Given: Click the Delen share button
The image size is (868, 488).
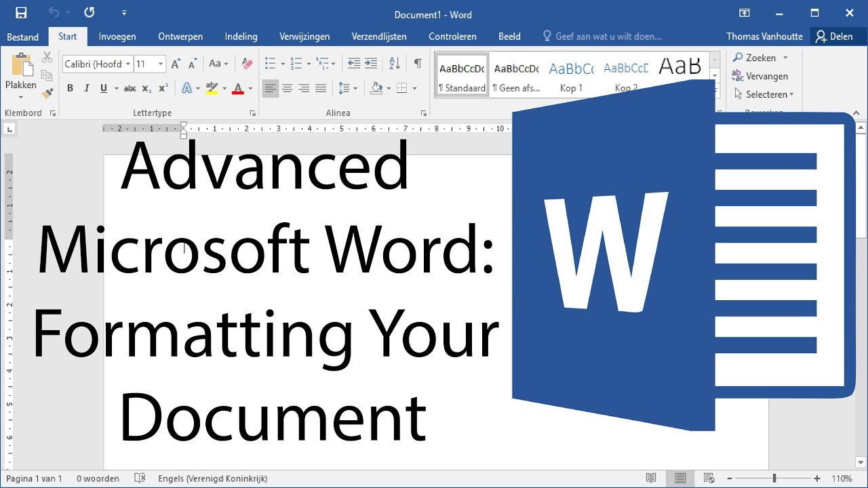Looking at the screenshot, I should [835, 37].
